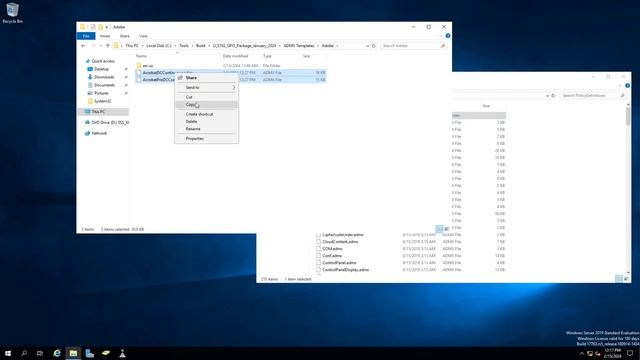Open Documents in the navigation pane

pyautogui.click(x=104, y=85)
